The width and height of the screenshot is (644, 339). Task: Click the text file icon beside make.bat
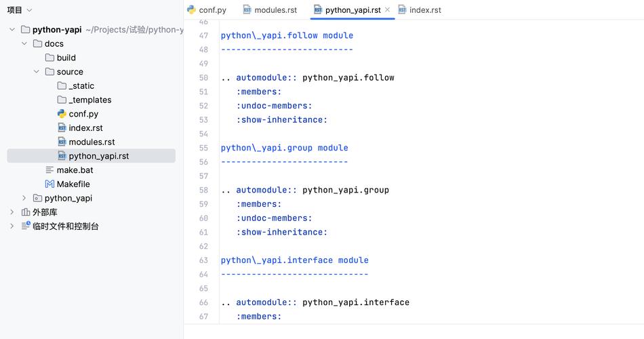[x=49, y=169]
